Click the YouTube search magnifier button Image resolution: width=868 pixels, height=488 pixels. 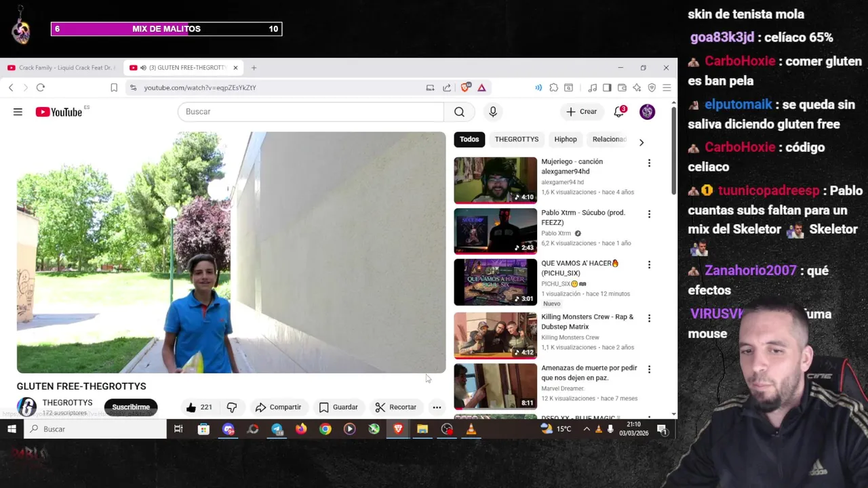(x=459, y=112)
